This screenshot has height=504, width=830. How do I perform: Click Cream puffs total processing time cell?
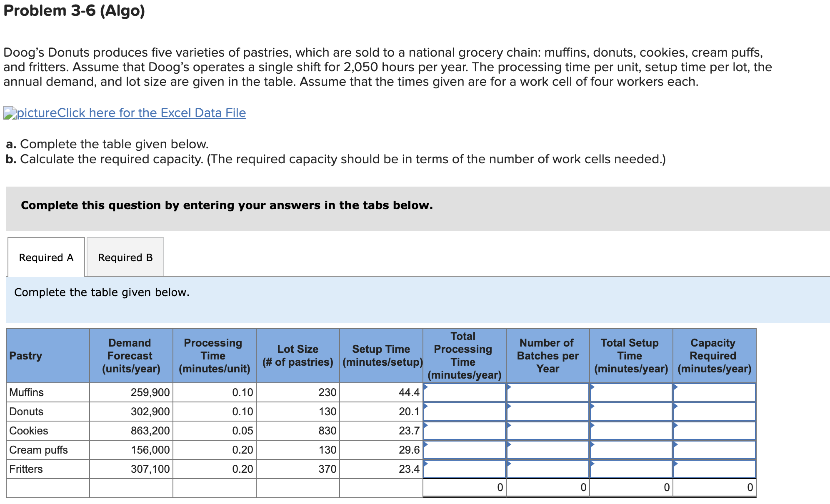tap(464, 450)
